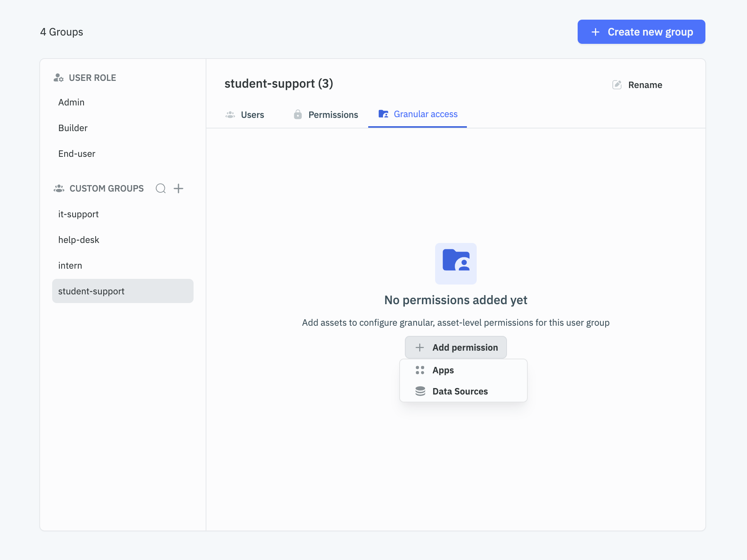Open the Permissions tab
747x560 pixels.
[333, 114]
